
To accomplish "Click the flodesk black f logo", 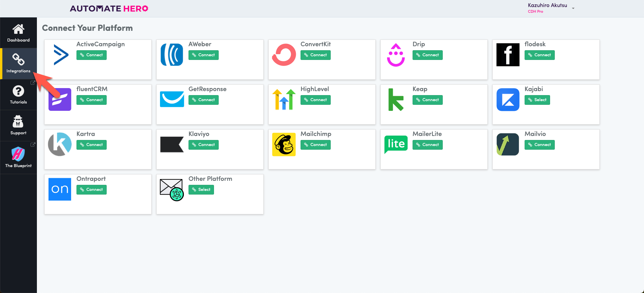I will (508, 55).
